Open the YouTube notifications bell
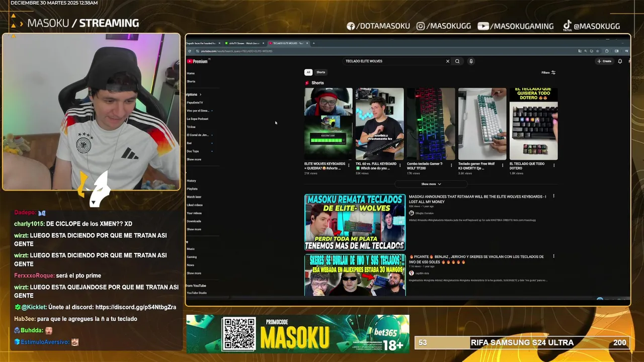 (620, 61)
